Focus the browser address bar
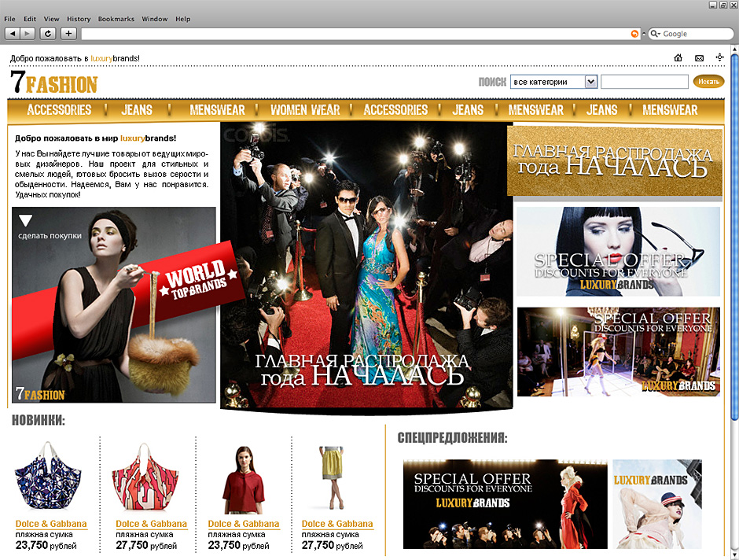The height and width of the screenshot is (560, 739). [355, 34]
